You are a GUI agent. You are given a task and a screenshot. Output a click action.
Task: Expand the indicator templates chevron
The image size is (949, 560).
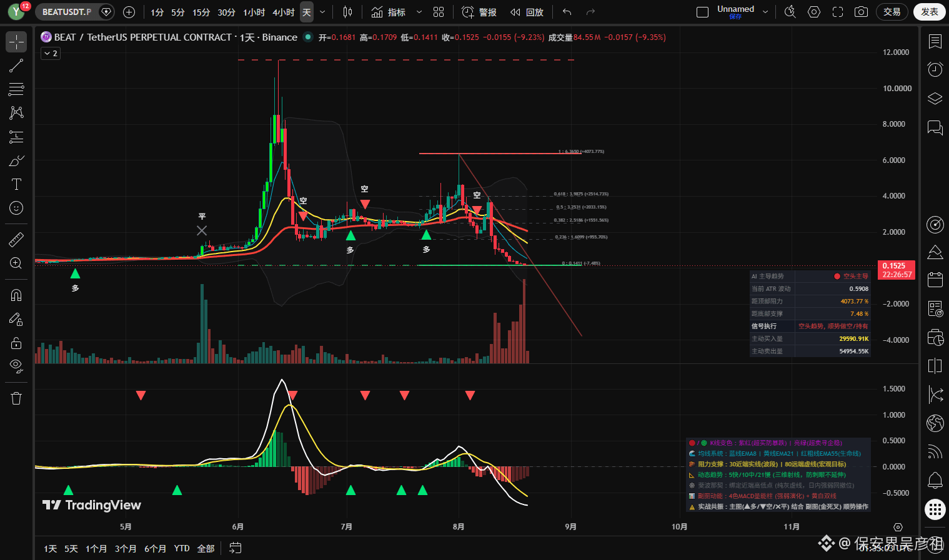(419, 12)
